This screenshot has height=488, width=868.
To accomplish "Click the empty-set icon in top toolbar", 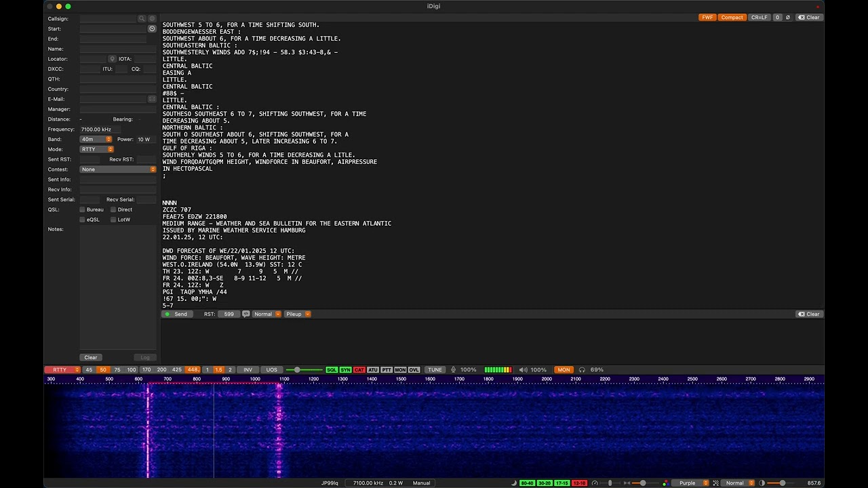I will pyautogui.click(x=788, y=18).
